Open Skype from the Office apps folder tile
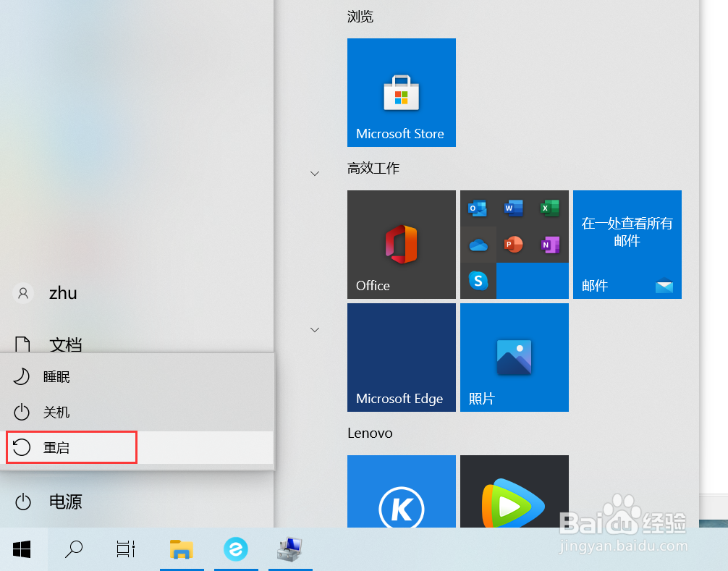The width and height of the screenshot is (728, 571). pyautogui.click(x=478, y=280)
